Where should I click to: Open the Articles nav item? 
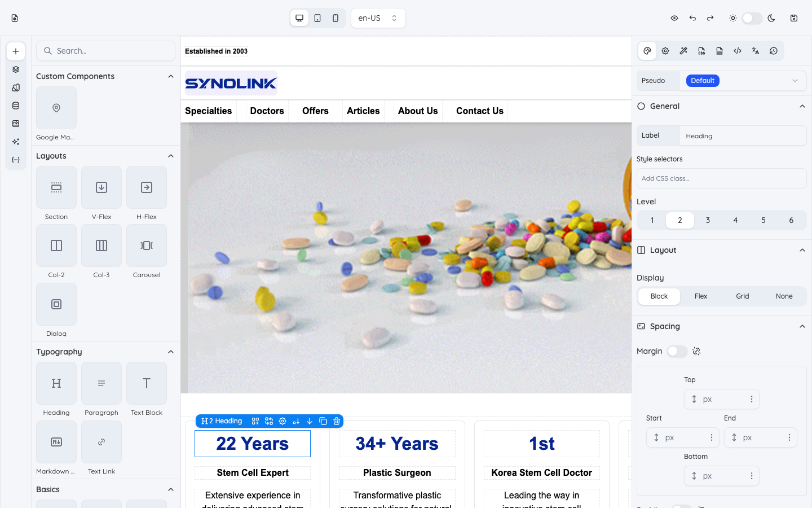click(x=363, y=111)
